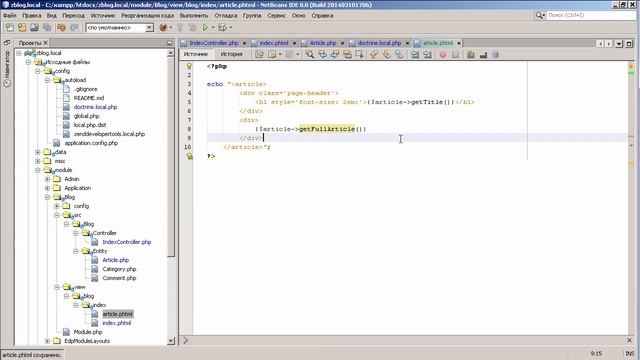Open the Файл menu

point(10,16)
